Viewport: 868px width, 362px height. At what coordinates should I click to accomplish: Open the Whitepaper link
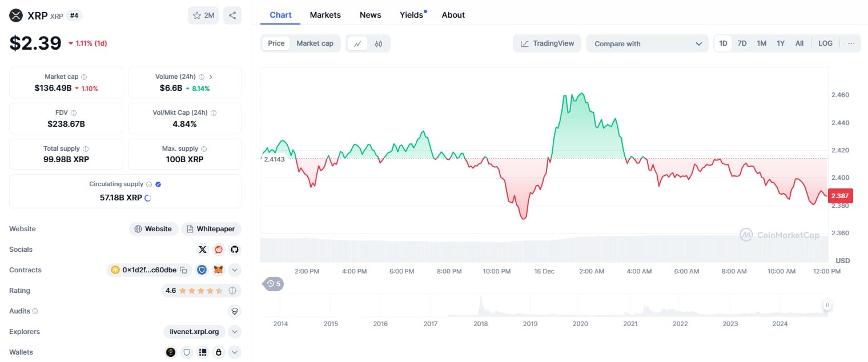(x=211, y=229)
